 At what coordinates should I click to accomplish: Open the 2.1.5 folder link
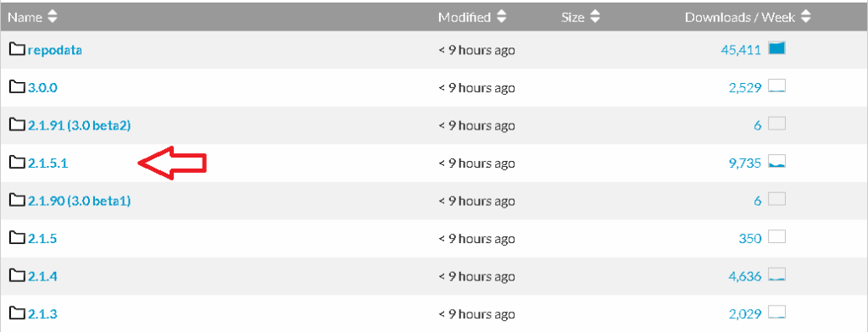point(42,239)
